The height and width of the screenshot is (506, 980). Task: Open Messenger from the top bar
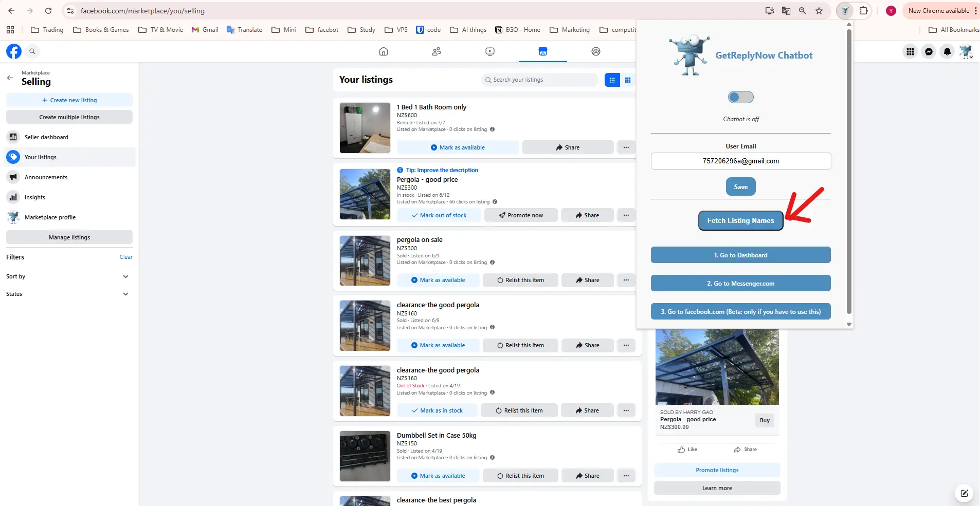[928, 51]
